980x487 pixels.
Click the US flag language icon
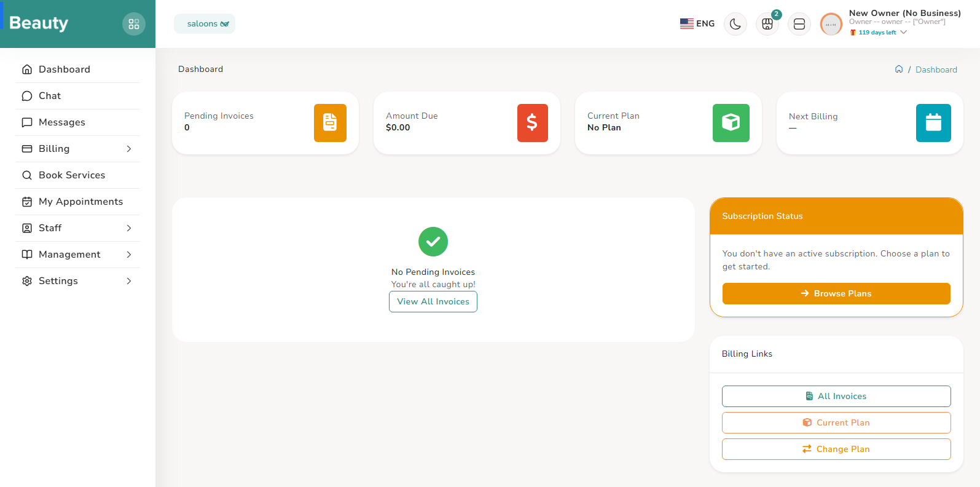coord(687,23)
